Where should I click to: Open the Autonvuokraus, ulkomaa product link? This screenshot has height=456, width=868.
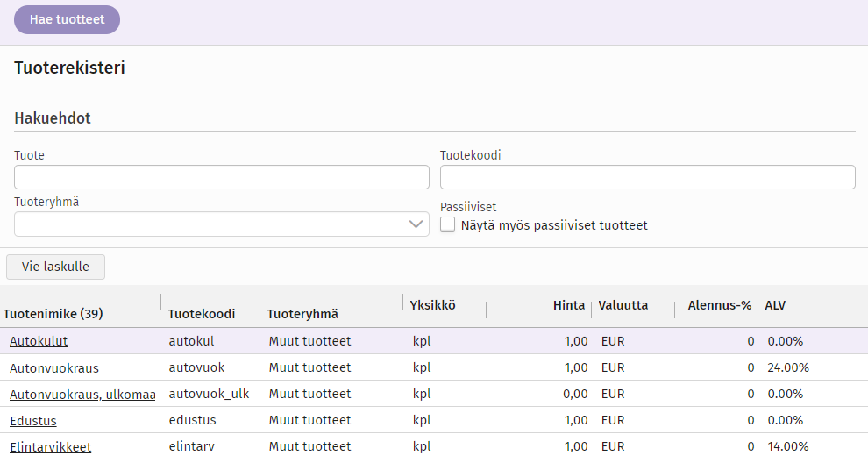(x=82, y=395)
